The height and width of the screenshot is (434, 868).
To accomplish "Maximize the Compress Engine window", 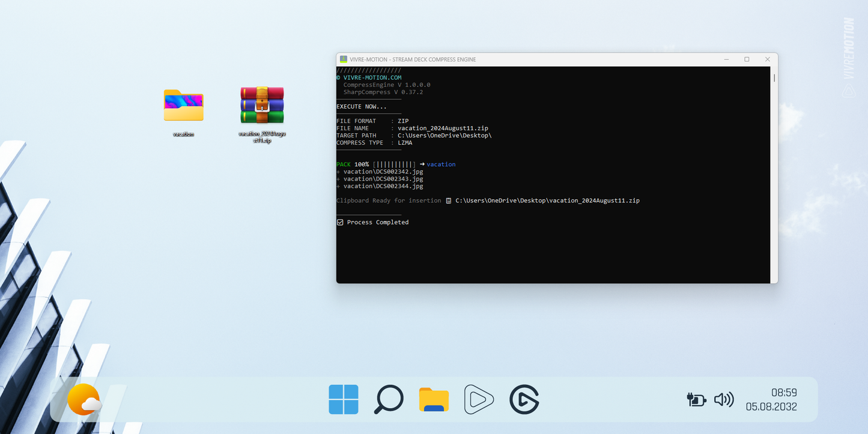I will pos(747,59).
